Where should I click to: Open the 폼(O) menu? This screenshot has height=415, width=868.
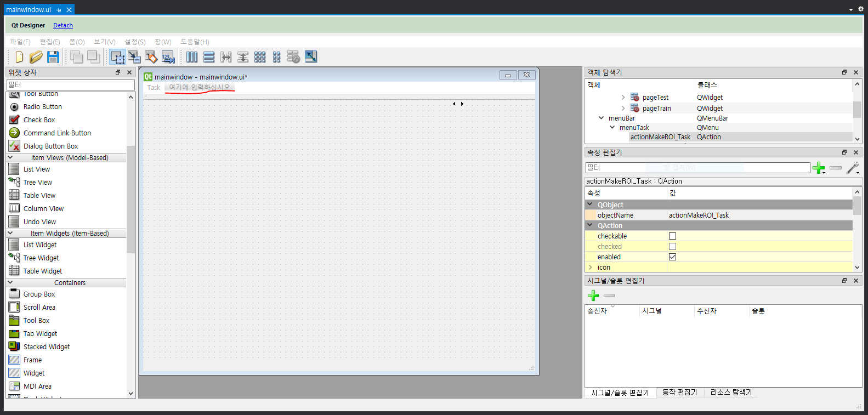(77, 42)
